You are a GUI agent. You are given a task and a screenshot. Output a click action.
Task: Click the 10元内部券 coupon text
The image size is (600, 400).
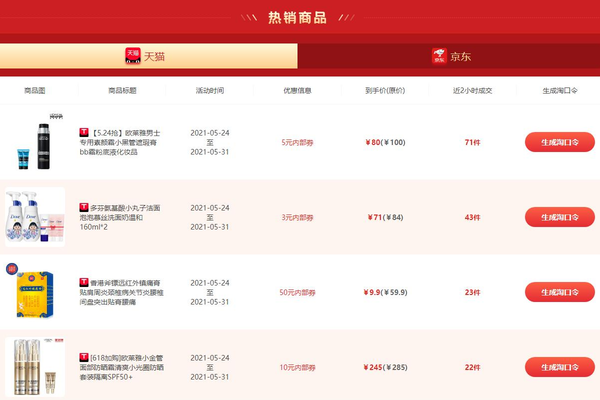pos(297,367)
